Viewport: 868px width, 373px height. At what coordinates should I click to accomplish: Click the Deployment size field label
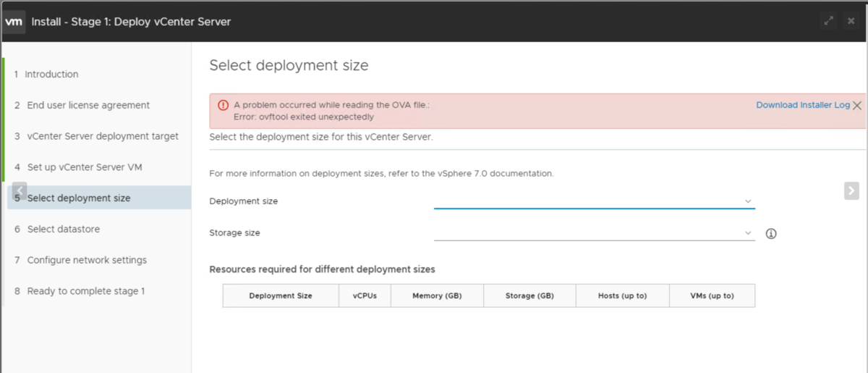243,201
